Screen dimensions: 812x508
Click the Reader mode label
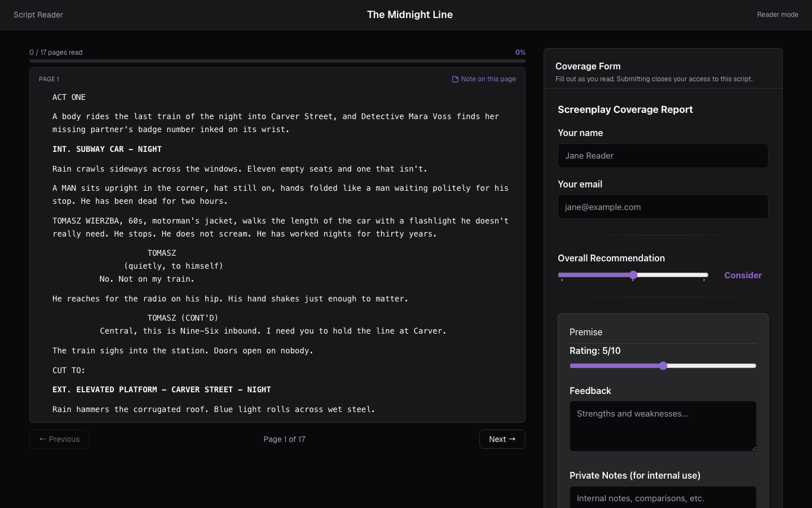click(778, 15)
